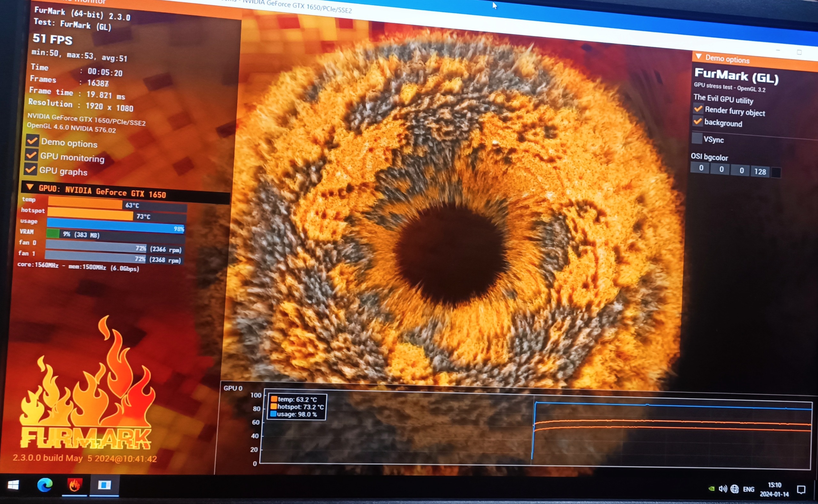Open the taskbar clock and date
Image resolution: width=818 pixels, height=504 pixels.
click(x=774, y=489)
